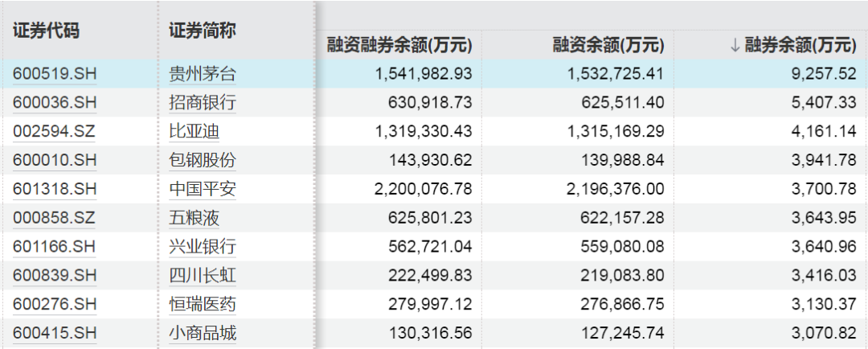Select the 中国平安 cell value 2,200,076.78
Screen dimensions: 868x349
point(424,189)
